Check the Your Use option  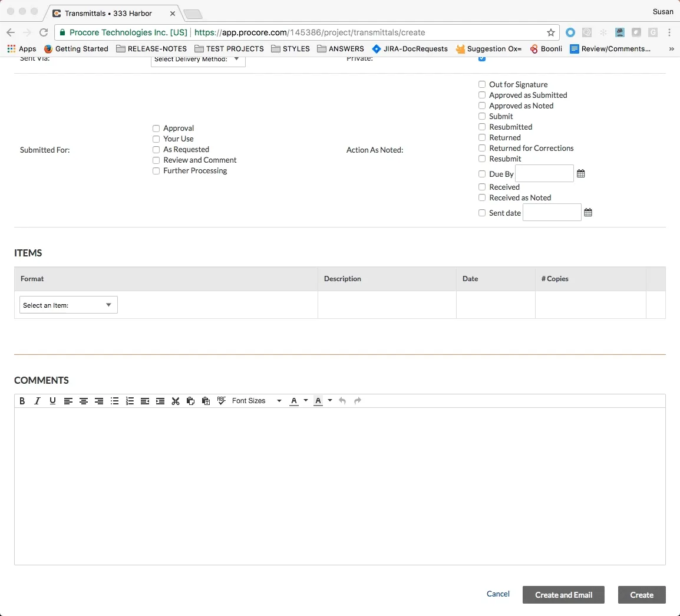tap(156, 139)
